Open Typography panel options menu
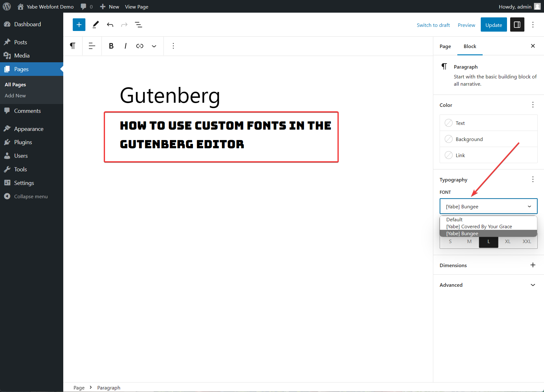Image resolution: width=544 pixels, height=392 pixels. tap(533, 180)
